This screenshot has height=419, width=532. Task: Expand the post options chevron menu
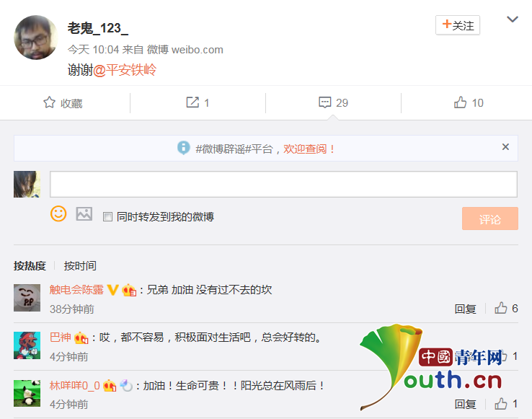coord(513,19)
